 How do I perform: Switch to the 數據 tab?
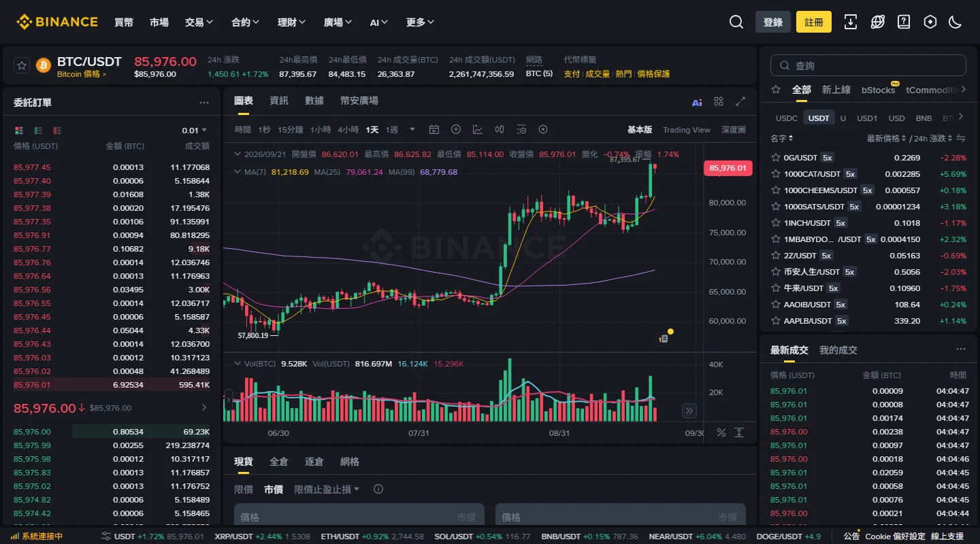tap(314, 101)
